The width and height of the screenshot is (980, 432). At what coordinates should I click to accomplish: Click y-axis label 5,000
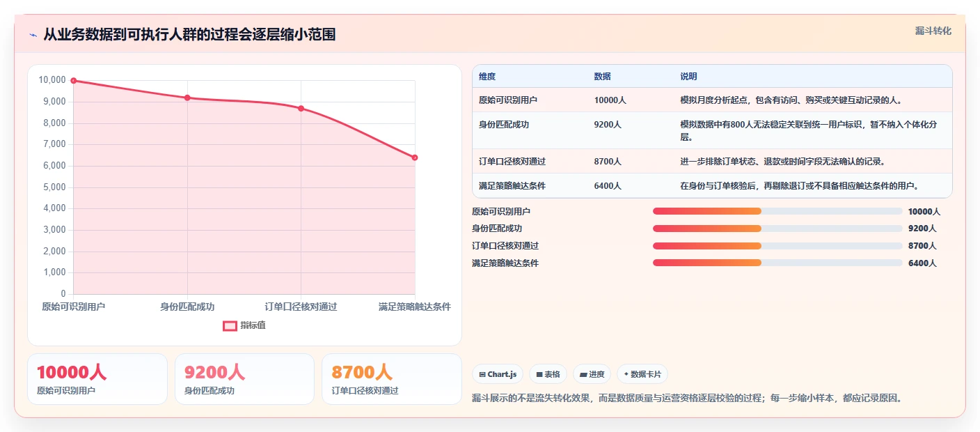click(x=54, y=187)
